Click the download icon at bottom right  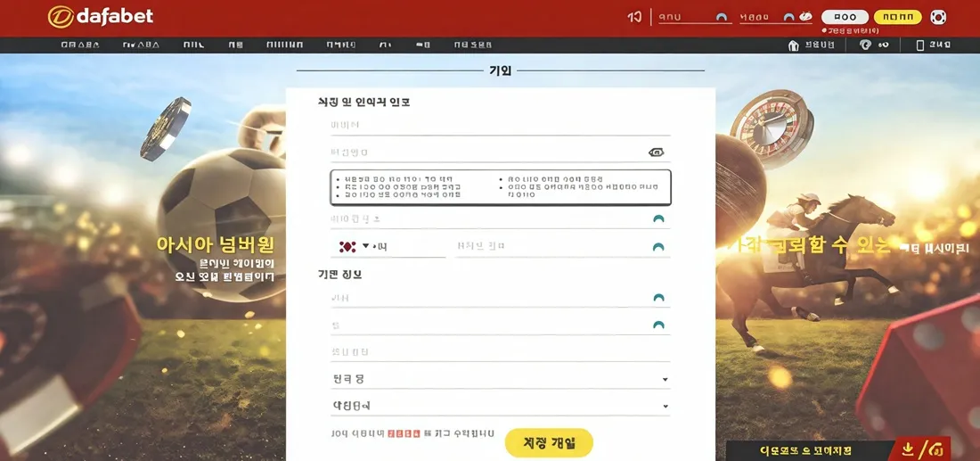[908, 449]
